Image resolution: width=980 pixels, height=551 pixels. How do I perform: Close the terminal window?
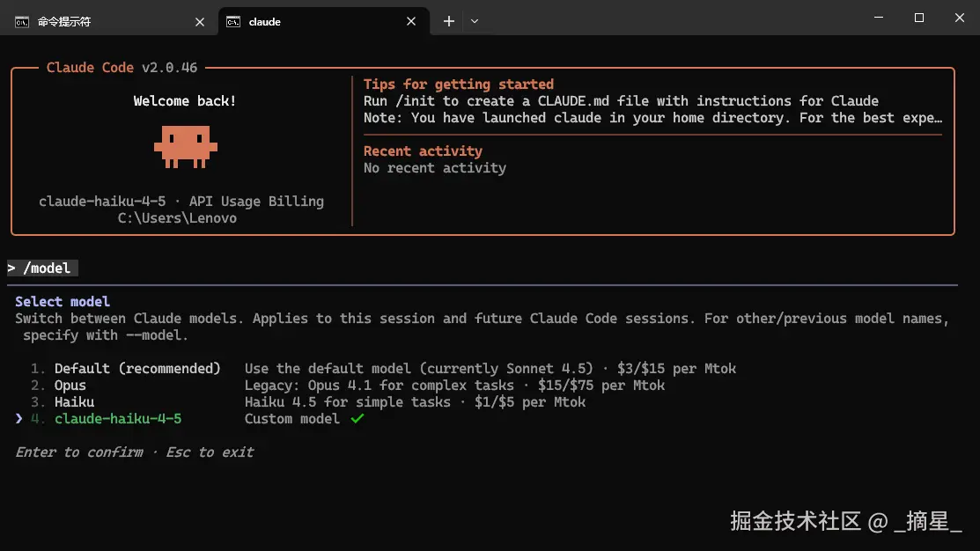959,18
